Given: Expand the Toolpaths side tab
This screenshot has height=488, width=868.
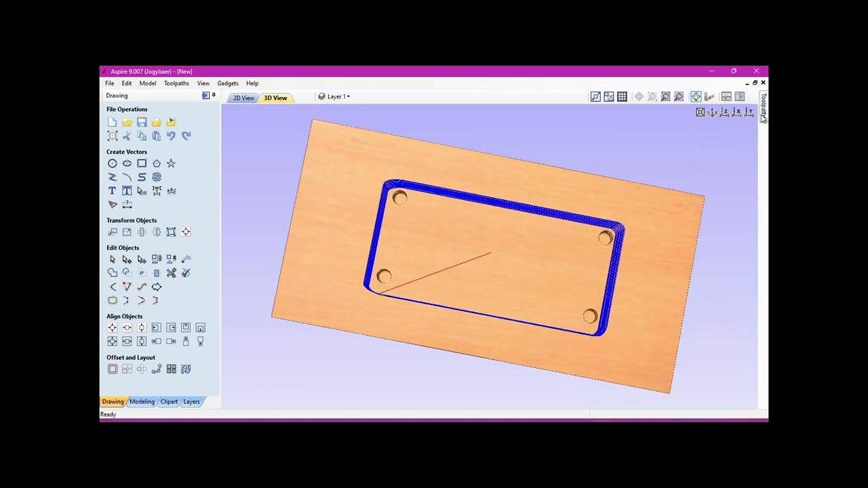Looking at the screenshot, I should click(763, 107).
